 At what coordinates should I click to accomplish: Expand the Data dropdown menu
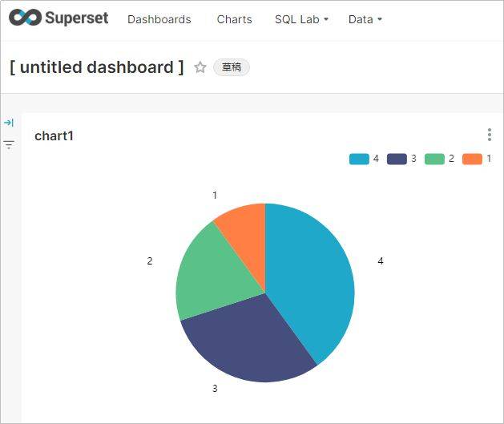(x=365, y=19)
